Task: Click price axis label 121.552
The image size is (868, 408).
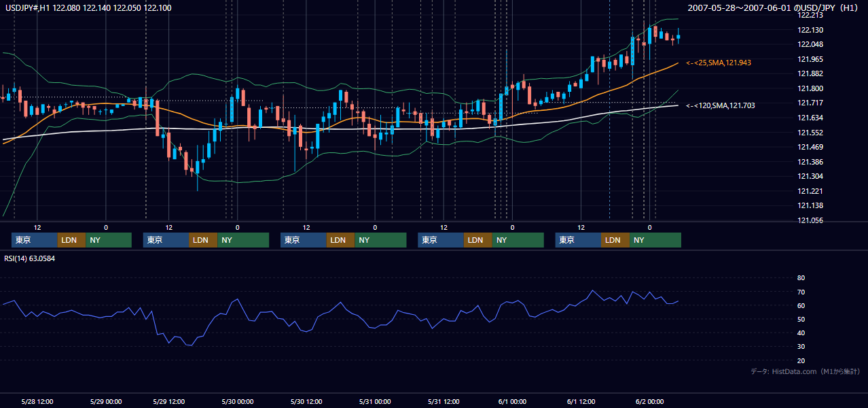Action: pos(811,133)
